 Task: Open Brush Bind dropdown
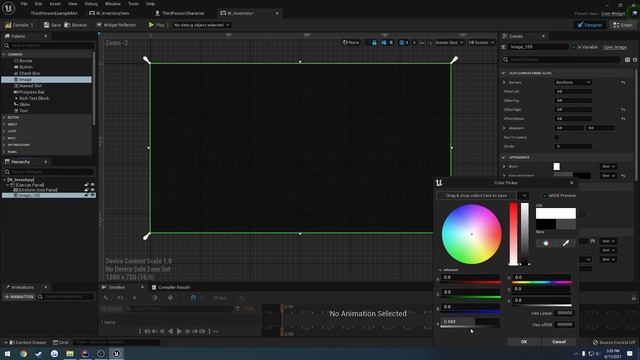pyautogui.click(x=608, y=167)
